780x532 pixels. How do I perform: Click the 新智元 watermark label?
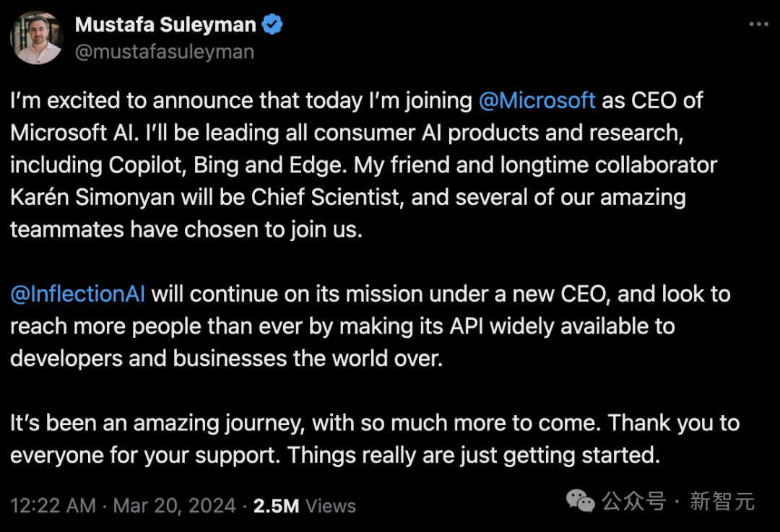point(721,500)
